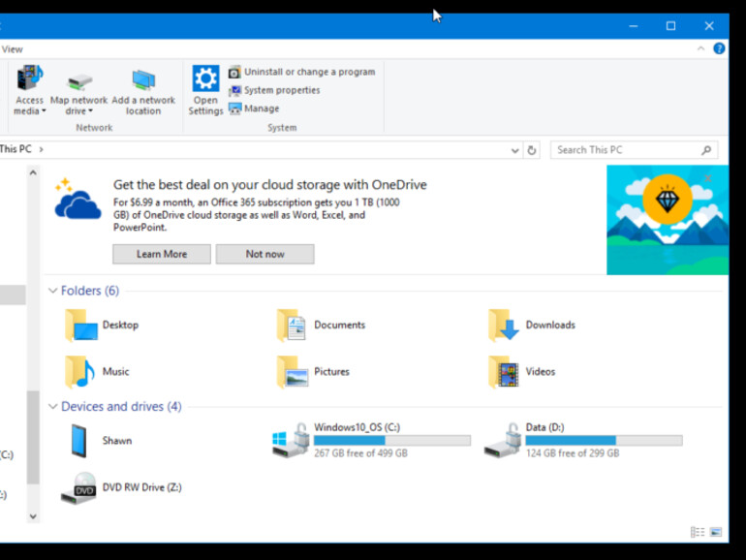
Task: Click Manage in System group
Action: [254, 109]
